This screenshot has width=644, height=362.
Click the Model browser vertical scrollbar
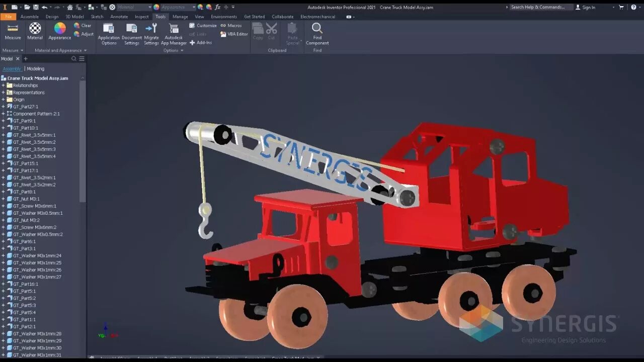click(83, 141)
